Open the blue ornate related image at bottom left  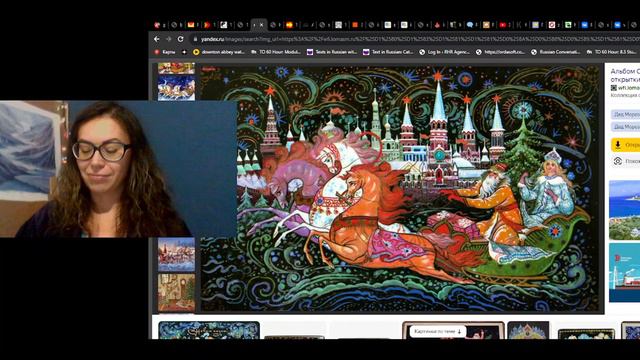(x=209, y=330)
